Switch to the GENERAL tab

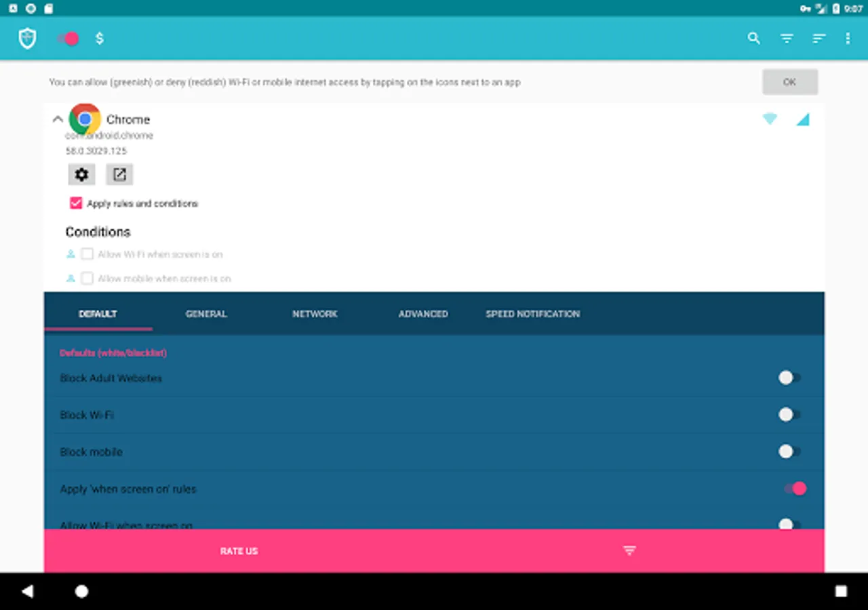coord(206,314)
